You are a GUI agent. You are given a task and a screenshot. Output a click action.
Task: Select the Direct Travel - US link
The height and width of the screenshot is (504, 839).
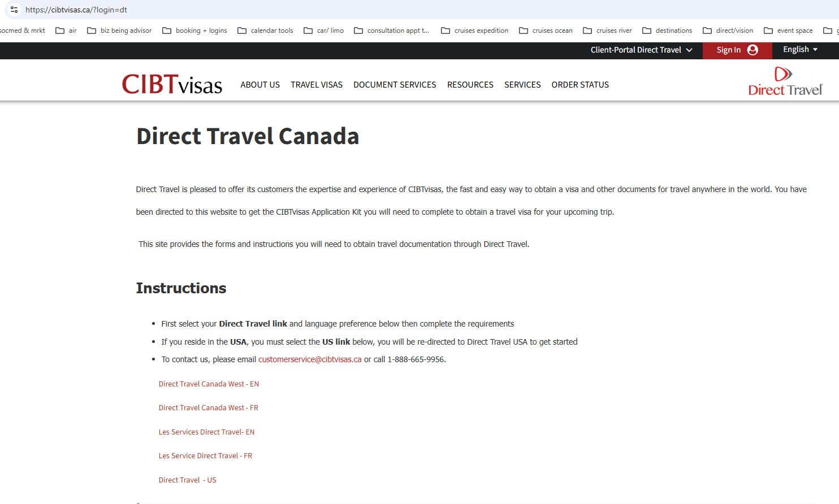(187, 480)
